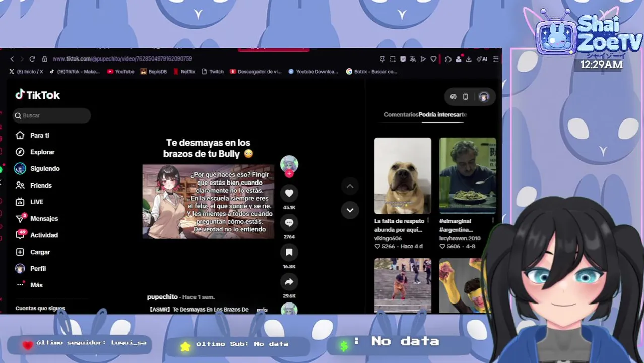The image size is (644, 363).
Task: Open the pupechito username link
Action: 162,297
